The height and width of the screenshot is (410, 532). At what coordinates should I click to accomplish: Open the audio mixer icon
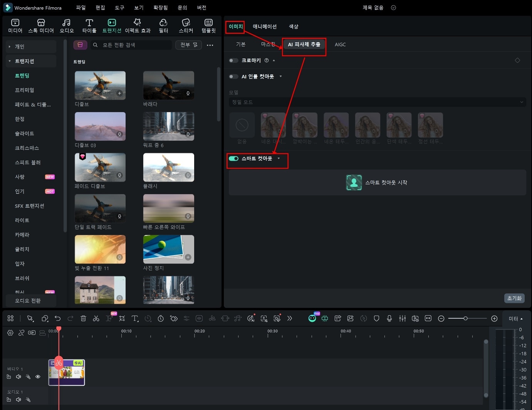(x=403, y=318)
